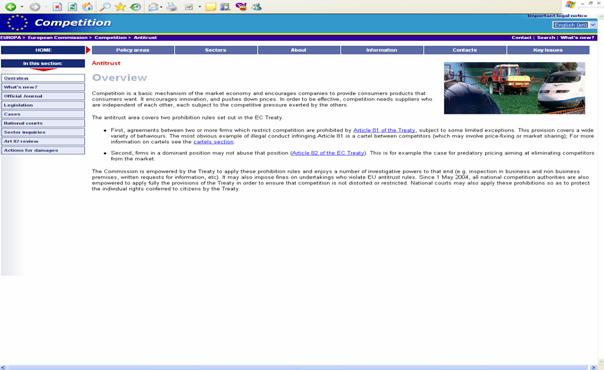The width and height of the screenshot is (604, 370).
Task: Expand the Back button history arrow
Action: point(22,7)
